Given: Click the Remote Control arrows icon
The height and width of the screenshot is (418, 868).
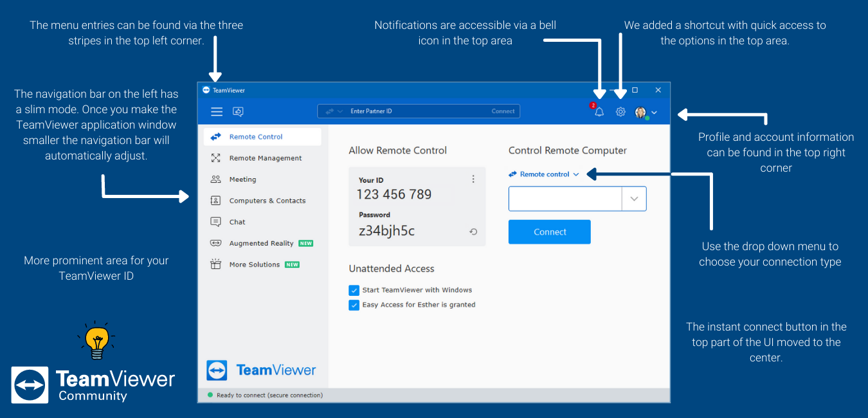Looking at the screenshot, I should pos(216,136).
